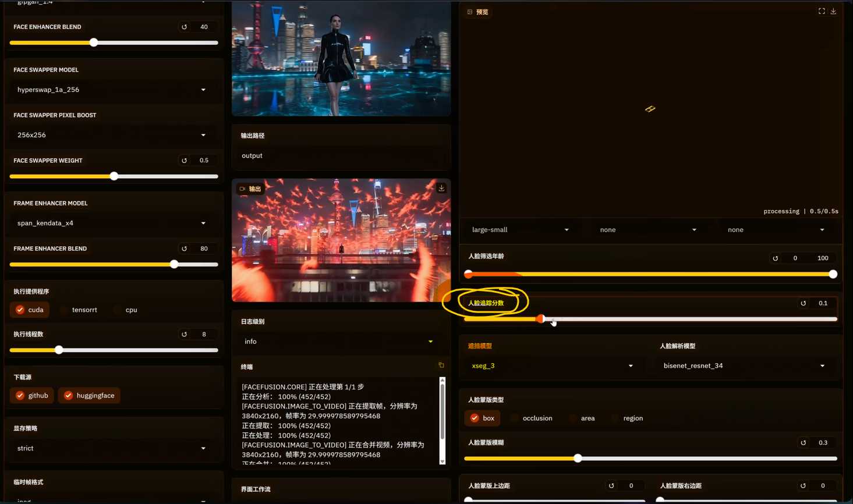Edit the Frame Enhancer Blend number 80
This screenshot has height=504, width=853.
204,249
